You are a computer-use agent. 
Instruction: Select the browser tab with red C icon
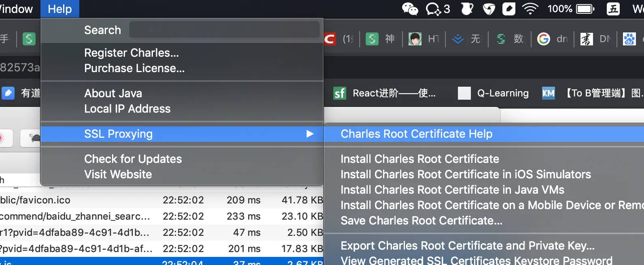point(339,39)
